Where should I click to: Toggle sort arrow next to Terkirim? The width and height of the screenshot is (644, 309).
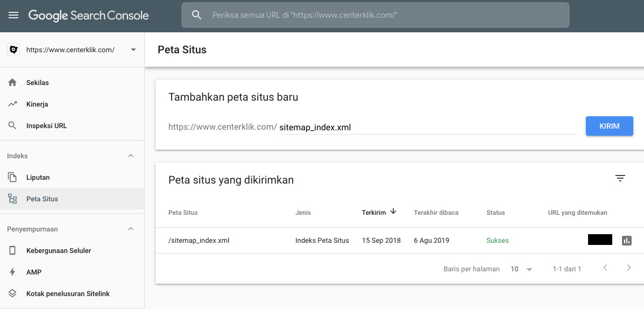pyautogui.click(x=393, y=211)
